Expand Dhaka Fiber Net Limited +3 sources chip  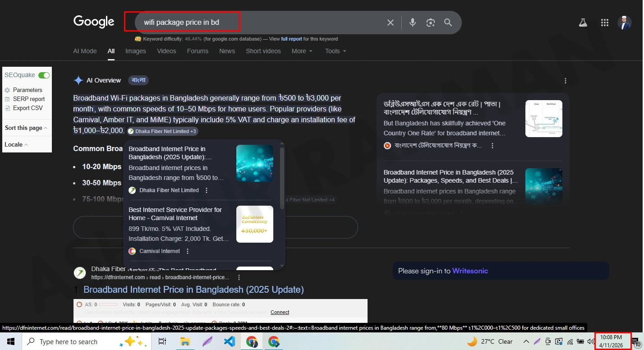coord(162,131)
